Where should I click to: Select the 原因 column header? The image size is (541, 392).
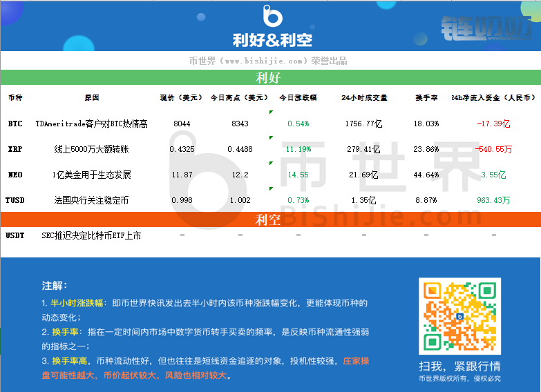(92, 97)
